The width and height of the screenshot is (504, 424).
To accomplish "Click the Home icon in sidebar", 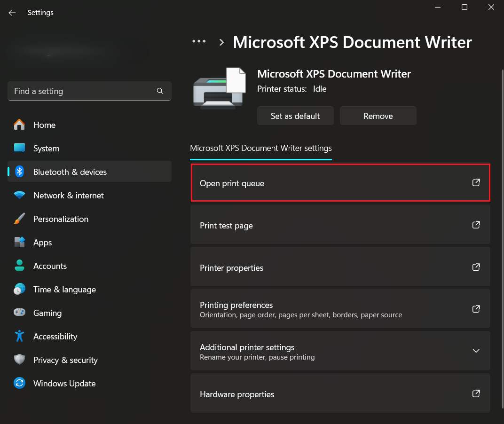I will point(19,125).
